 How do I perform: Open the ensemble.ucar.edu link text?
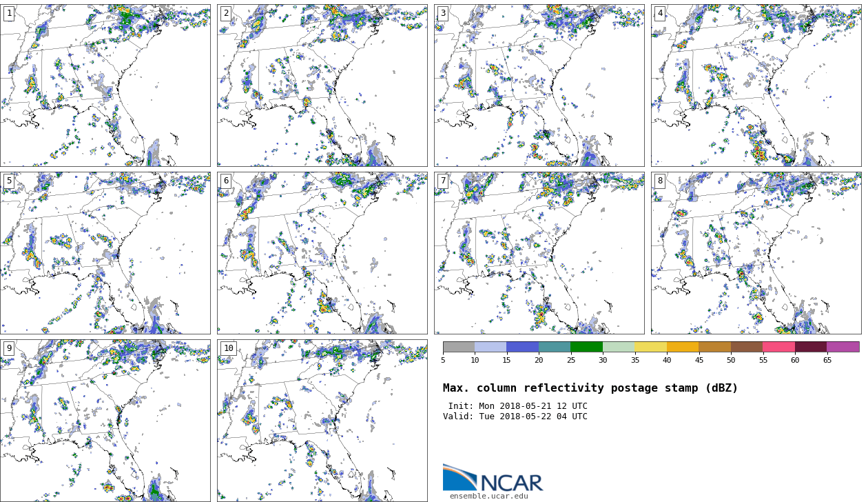point(488,496)
